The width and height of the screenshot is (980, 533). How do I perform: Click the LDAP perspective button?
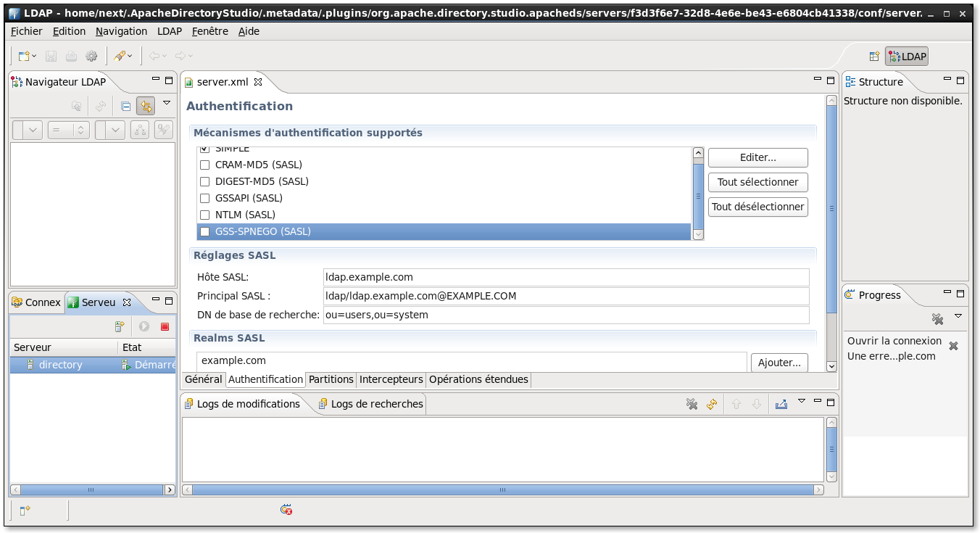pos(907,57)
